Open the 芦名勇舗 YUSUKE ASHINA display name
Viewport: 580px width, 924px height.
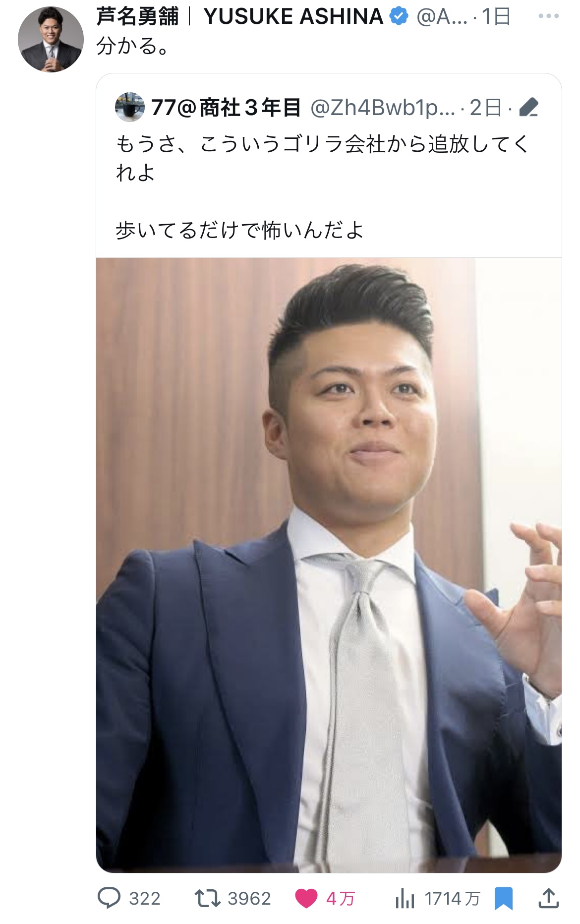tap(240, 16)
